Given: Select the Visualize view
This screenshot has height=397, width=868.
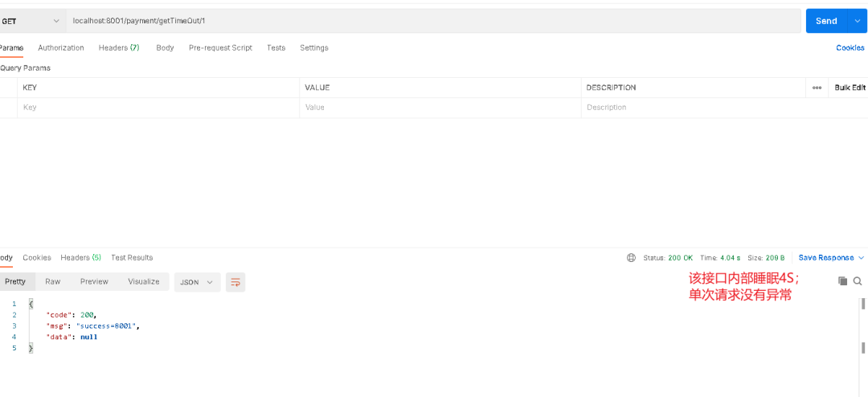Looking at the screenshot, I should point(143,281).
